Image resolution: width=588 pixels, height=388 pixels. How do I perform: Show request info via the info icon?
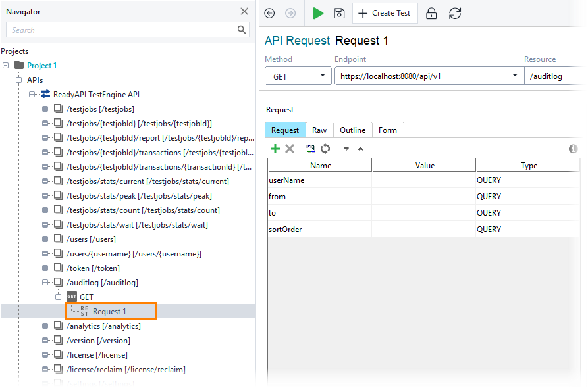(x=573, y=149)
